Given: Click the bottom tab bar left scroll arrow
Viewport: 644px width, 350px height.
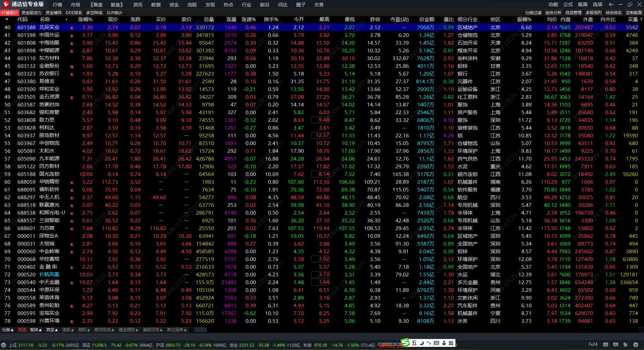Looking at the screenshot, I should 192,330.
